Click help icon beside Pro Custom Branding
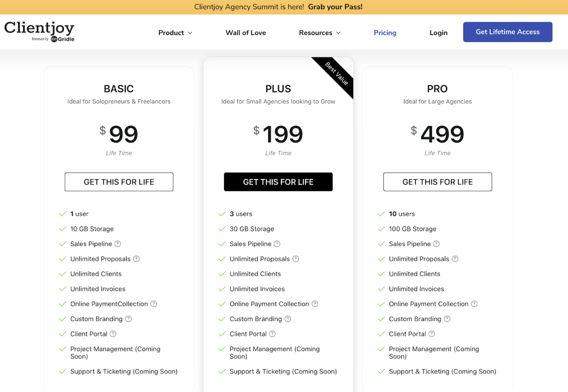Screen dimensions: 568x392 click(x=447, y=319)
